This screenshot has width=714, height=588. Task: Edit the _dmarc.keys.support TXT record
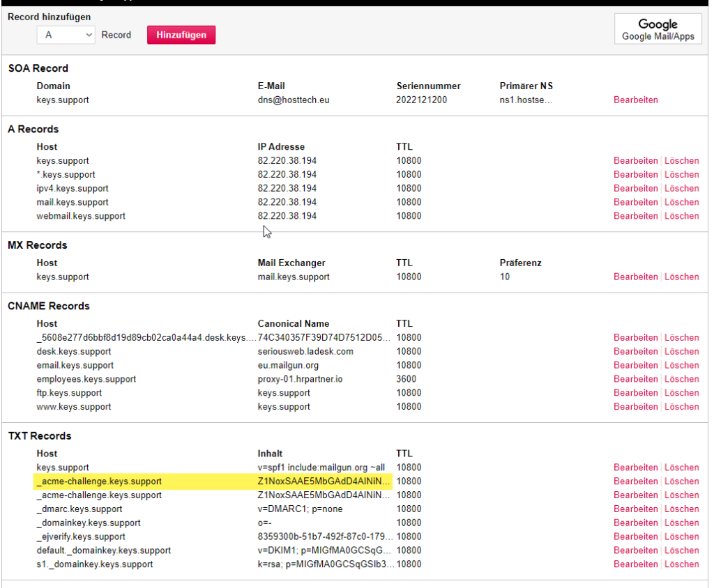tap(635, 509)
